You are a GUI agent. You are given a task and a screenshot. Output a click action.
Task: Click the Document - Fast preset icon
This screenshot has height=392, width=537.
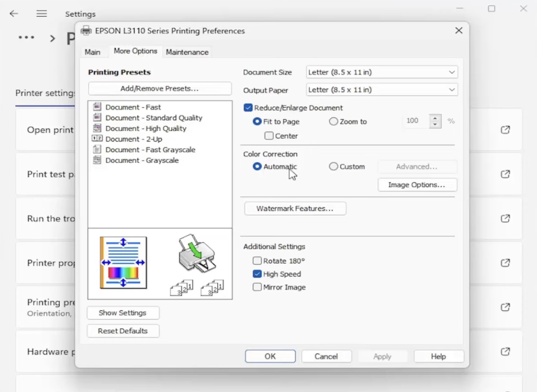point(97,107)
